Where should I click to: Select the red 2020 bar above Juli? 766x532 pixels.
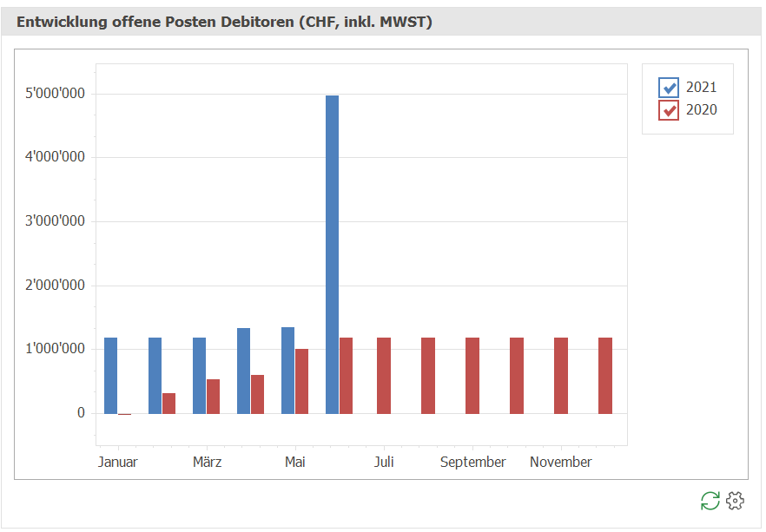click(x=384, y=376)
